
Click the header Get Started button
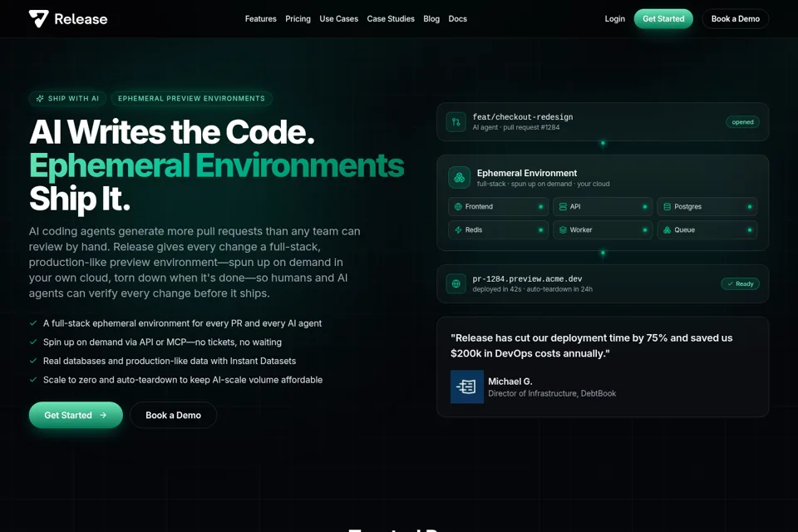[663, 19]
